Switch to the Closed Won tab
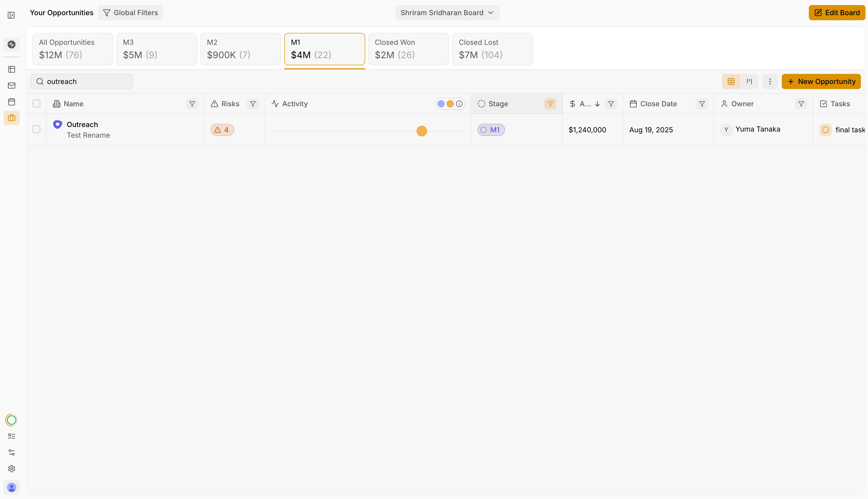 (x=408, y=49)
